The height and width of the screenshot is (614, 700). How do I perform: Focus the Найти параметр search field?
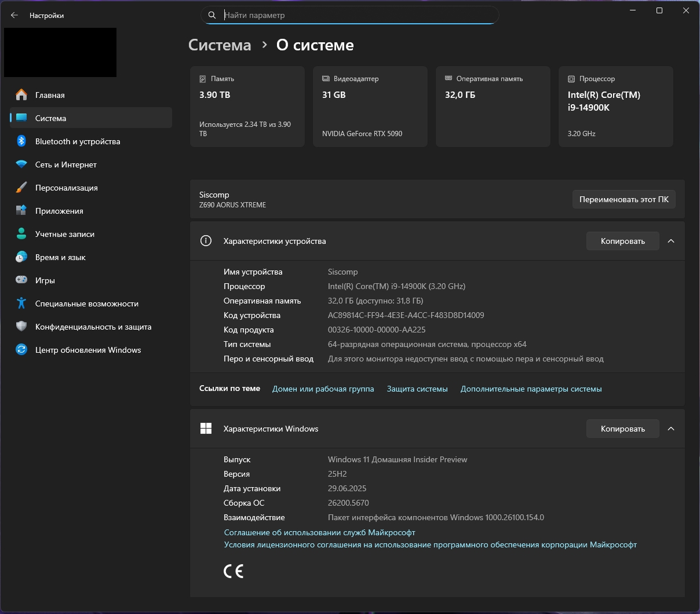point(356,15)
